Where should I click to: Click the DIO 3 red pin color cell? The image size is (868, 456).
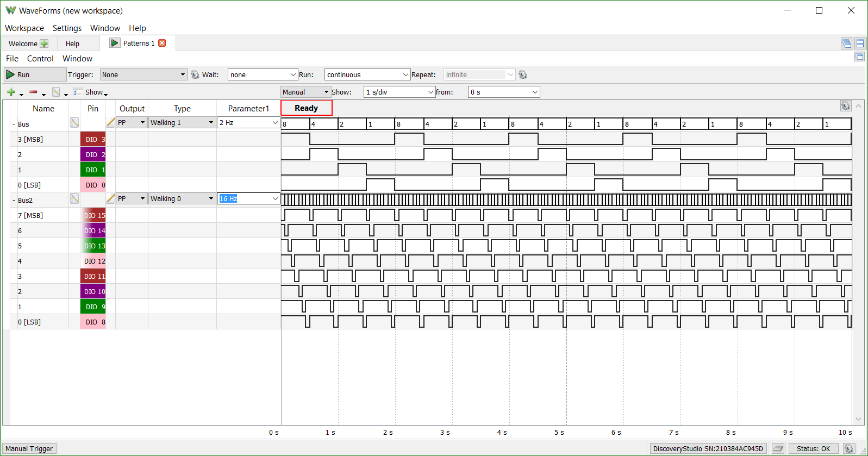pos(93,139)
